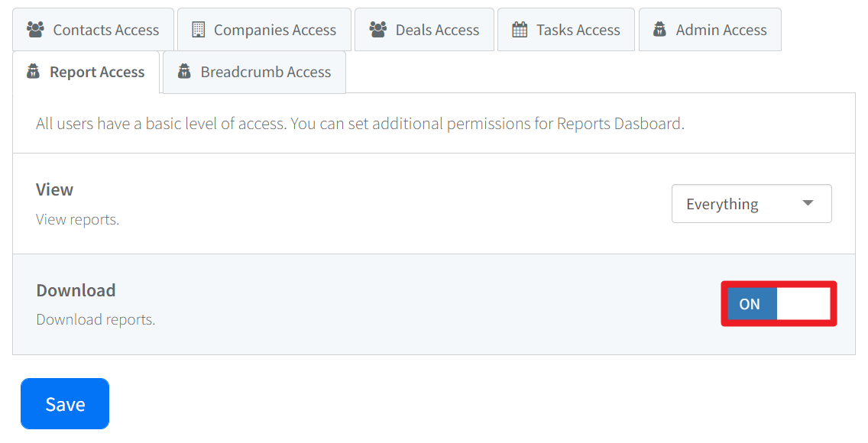Click the dropdown arrow beside Everything
868x443 pixels.
click(x=808, y=203)
